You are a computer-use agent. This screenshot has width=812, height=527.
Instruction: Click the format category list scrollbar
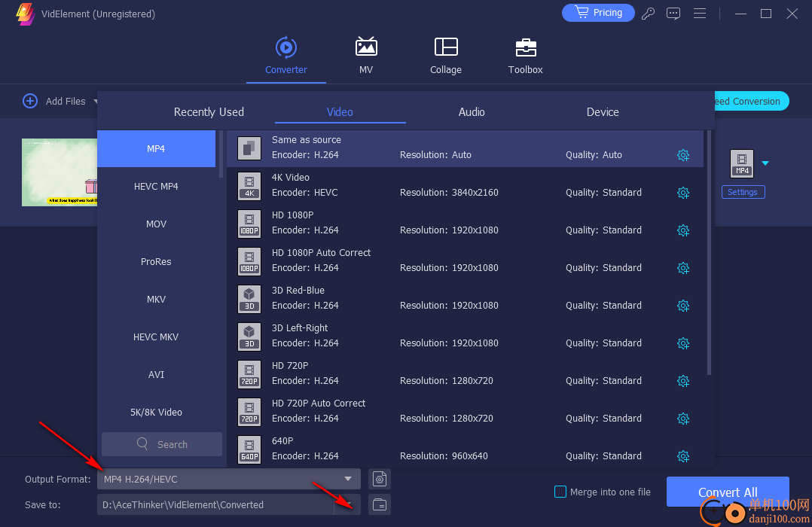pos(221,154)
